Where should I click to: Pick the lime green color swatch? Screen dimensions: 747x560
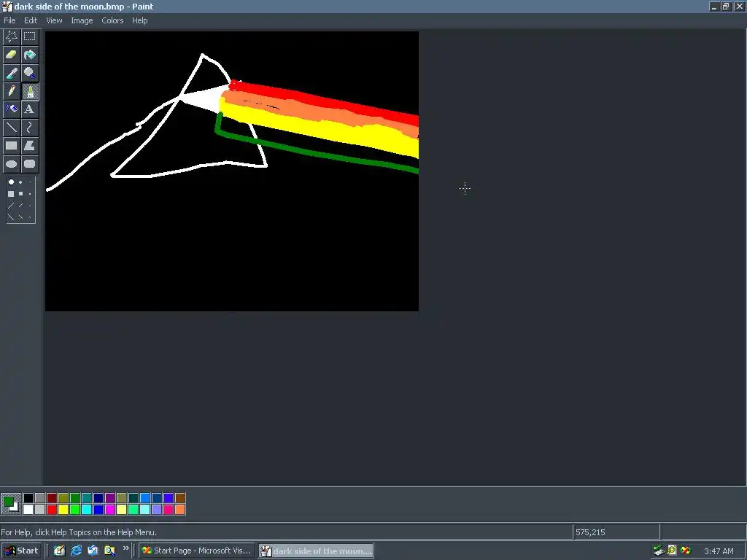point(75,510)
